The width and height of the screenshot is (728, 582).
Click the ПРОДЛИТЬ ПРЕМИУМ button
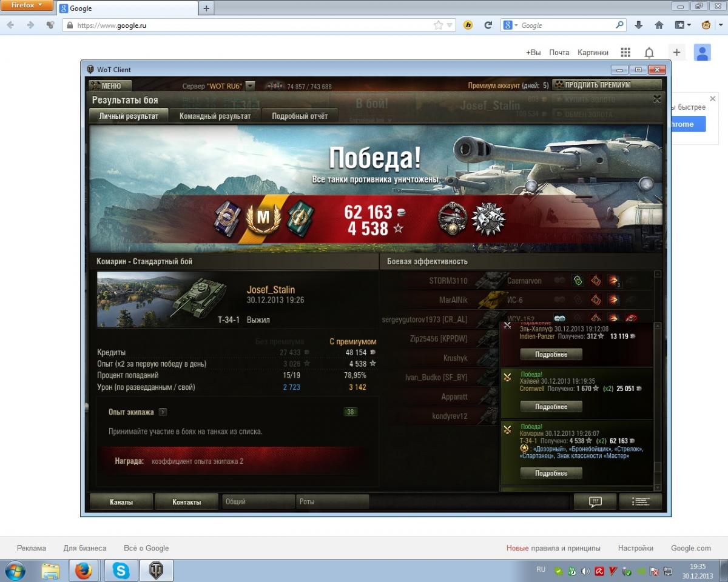click(608, 85)
